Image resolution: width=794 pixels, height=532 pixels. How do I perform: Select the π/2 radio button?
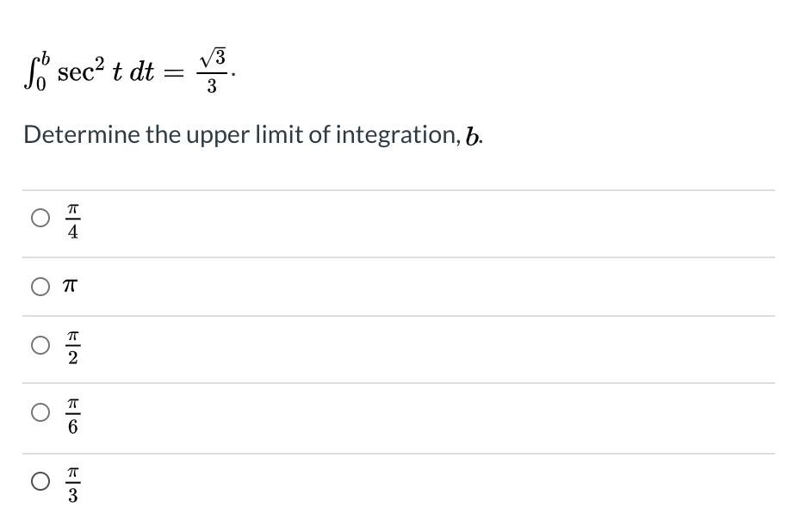point(40,347)
